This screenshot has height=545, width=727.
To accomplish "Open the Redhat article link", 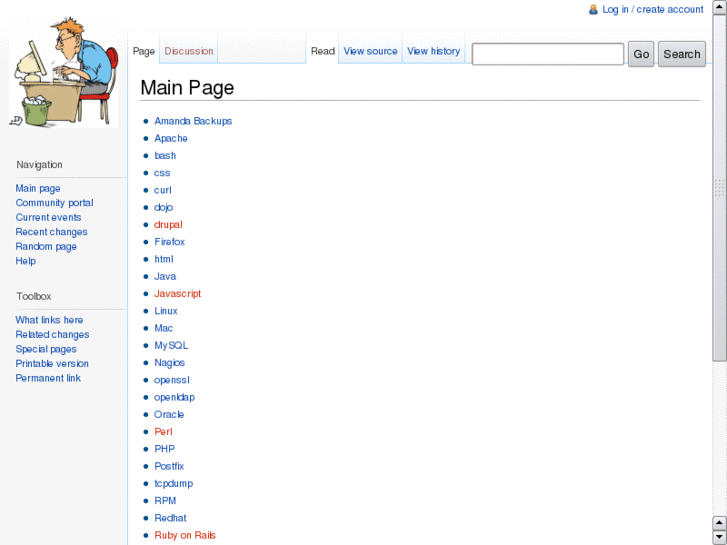I will tap(170, 518).
